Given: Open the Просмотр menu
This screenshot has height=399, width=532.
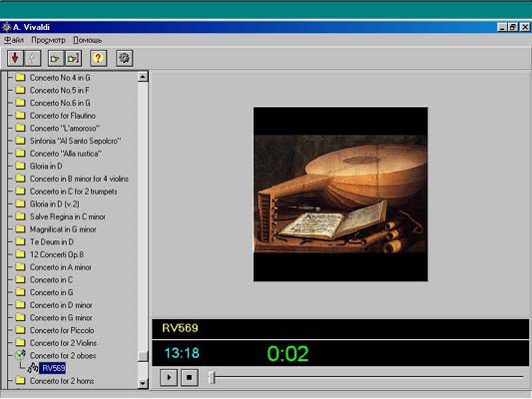Looking at the screenshot, I should click(48, 40).
